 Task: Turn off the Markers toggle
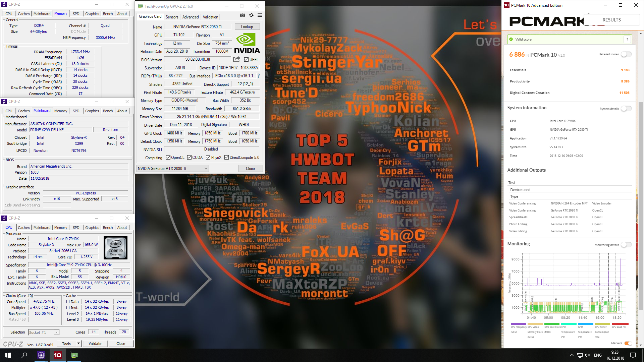[628, 343]
